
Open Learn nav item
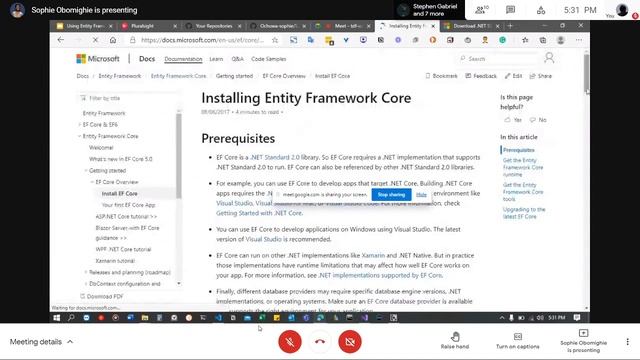[216, 59]
